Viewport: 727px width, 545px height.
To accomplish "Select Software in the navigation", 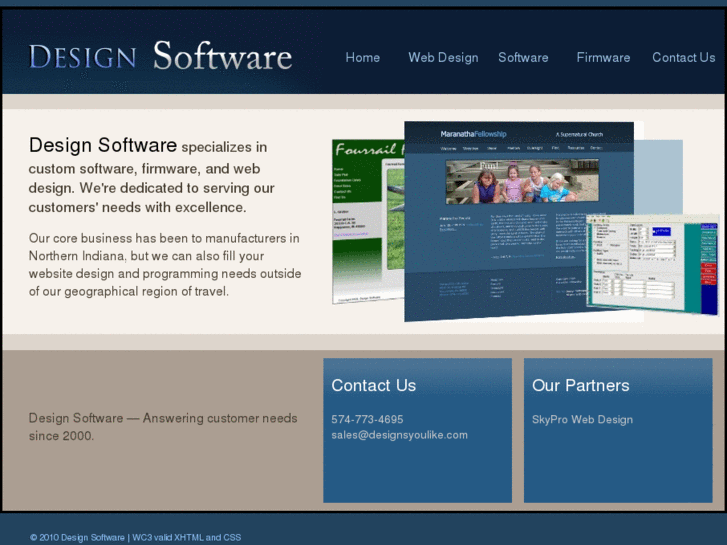I will click(x=523, y=58).
